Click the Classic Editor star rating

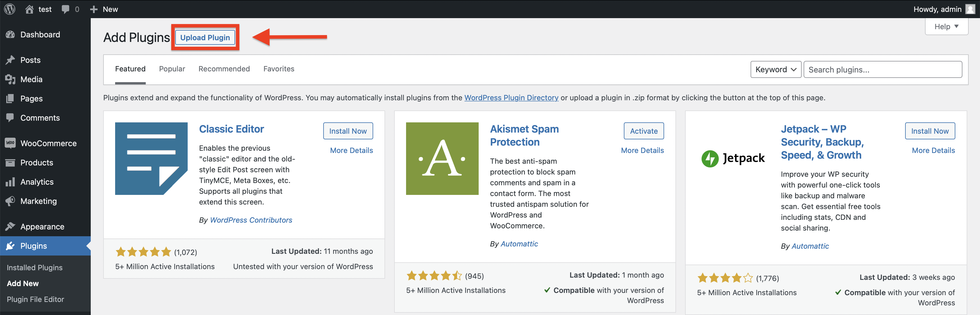[143, 252]
